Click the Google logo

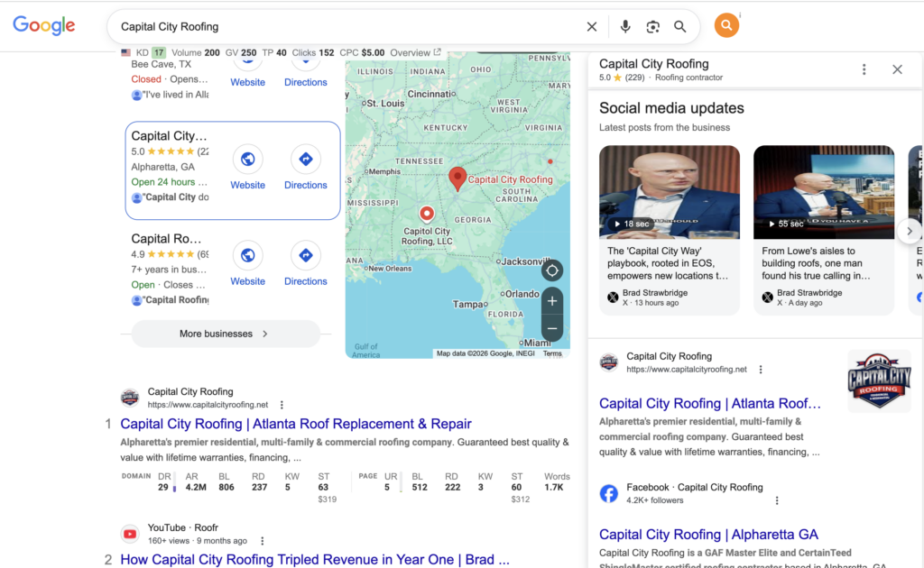coord(44,25)
